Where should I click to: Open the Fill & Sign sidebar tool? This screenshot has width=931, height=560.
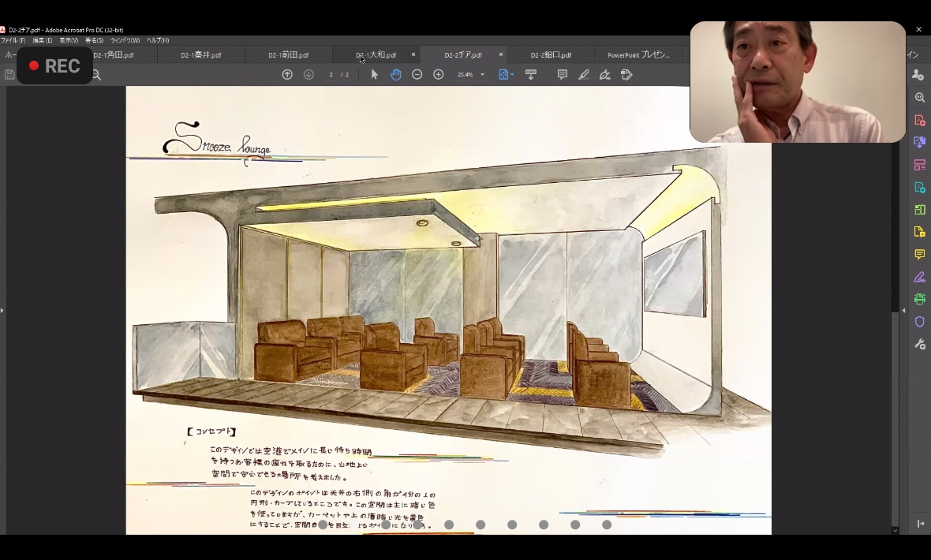coord(919,278)
